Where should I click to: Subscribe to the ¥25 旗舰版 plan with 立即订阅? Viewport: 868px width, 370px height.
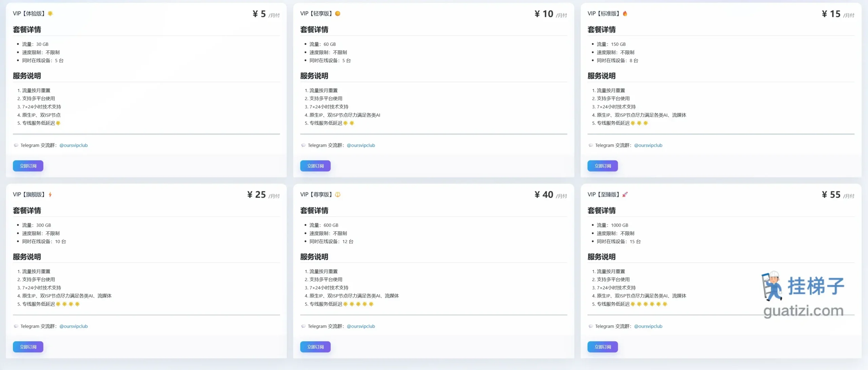[28, 347]
